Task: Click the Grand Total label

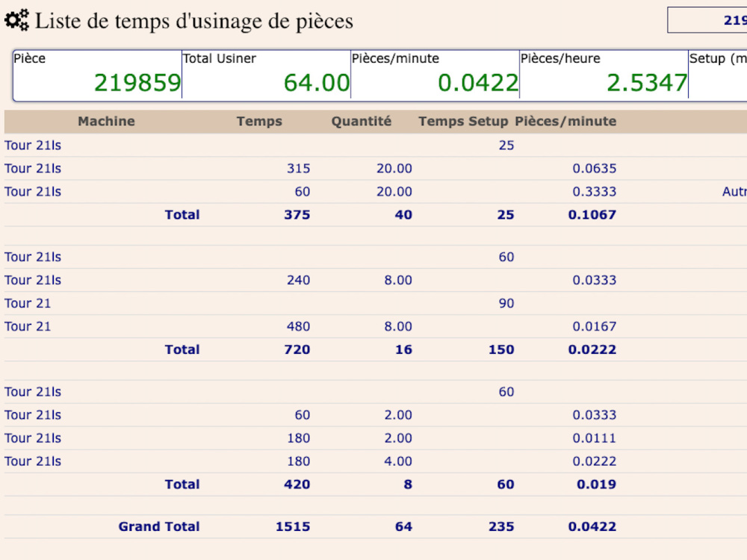Action: pyautogui.click(x=159, y=526)
